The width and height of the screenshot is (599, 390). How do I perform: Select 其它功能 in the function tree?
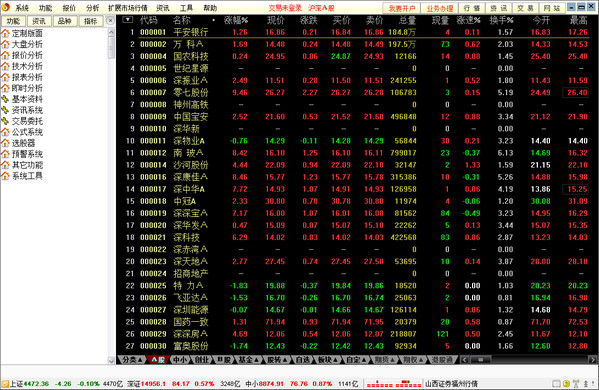click(22, 165)
